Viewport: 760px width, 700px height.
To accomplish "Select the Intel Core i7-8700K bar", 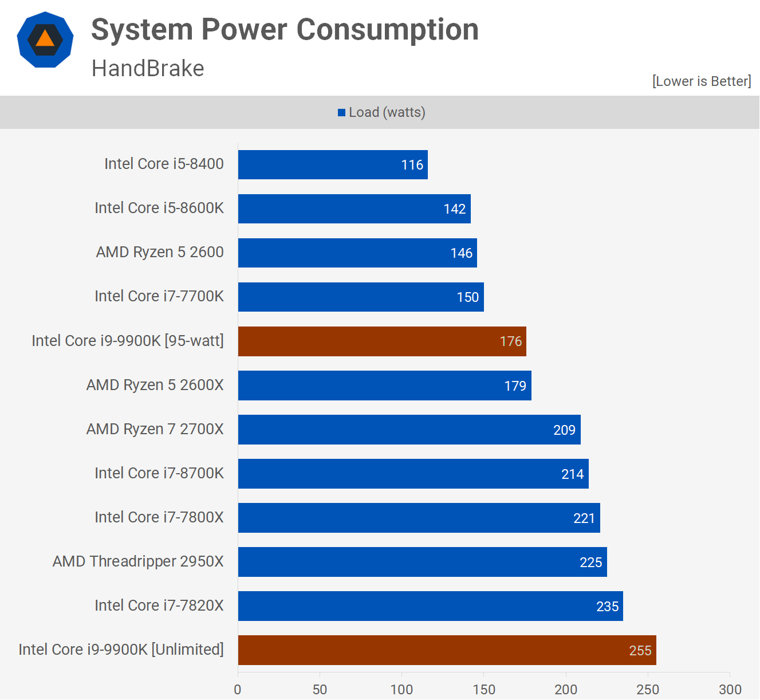I will click(x=414, y=474).
